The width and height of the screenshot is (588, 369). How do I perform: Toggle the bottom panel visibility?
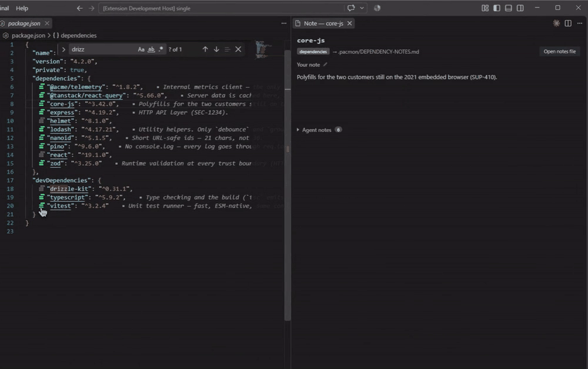[509, 8]
